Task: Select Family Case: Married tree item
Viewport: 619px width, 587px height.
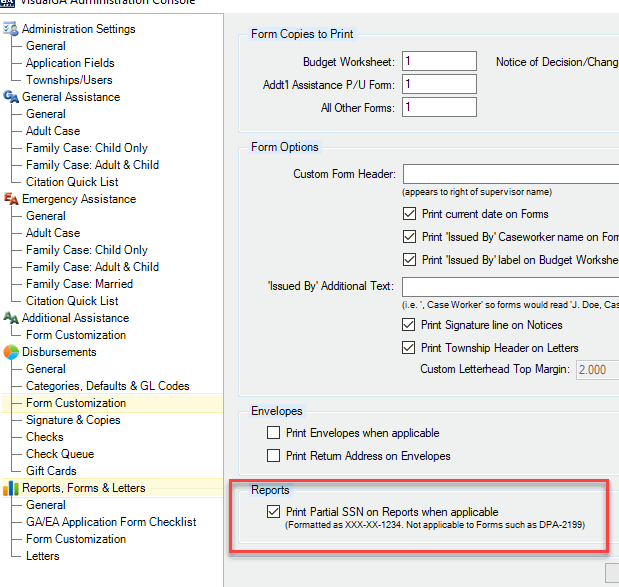Action: point(79,284)
